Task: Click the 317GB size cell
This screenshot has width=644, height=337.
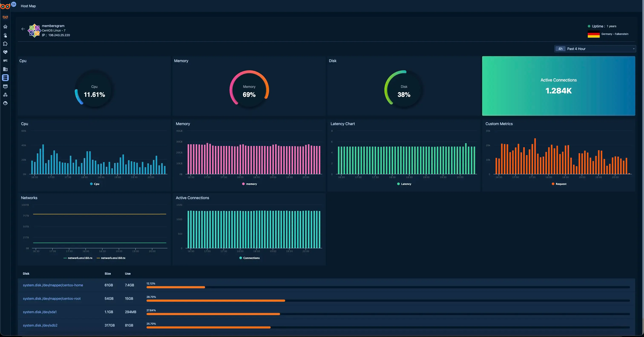Action: (109, 325)
